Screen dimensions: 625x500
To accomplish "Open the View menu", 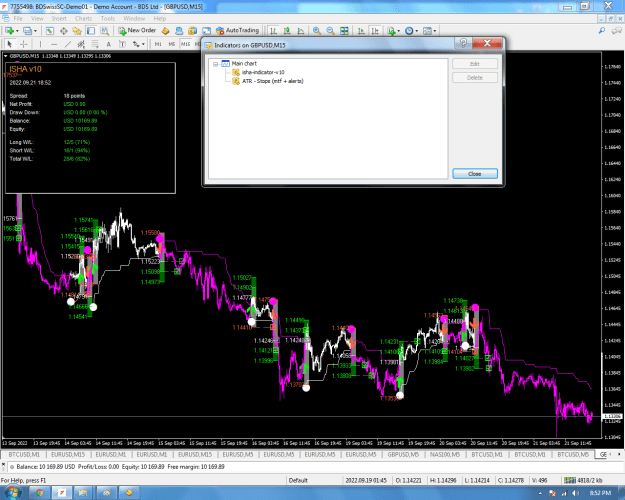I will tap(37, 18).
